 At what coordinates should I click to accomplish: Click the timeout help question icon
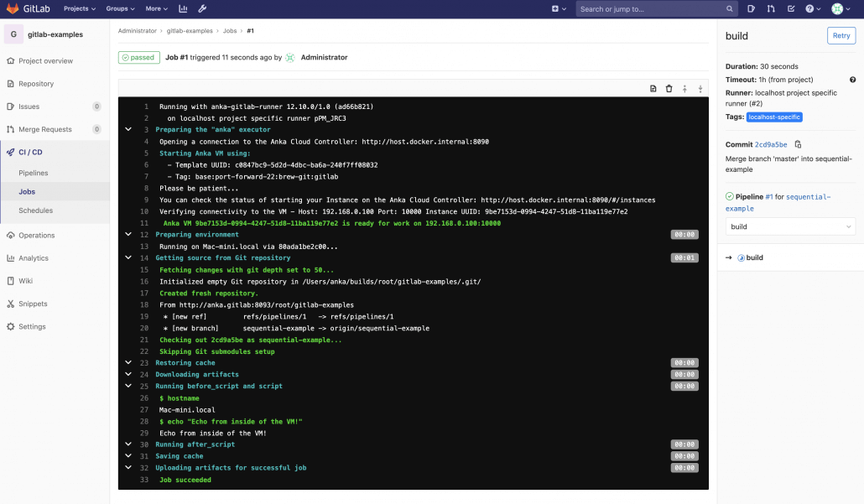[x=852, y=80]
